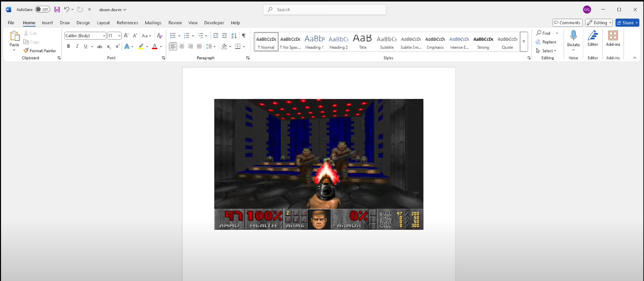Apply the Heading 1 style
The image size is (644, 281).
314,41
